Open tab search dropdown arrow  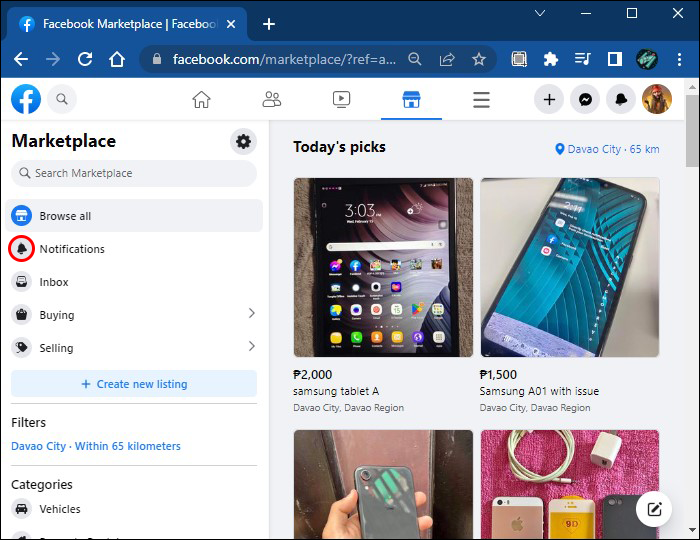[540, 13]
